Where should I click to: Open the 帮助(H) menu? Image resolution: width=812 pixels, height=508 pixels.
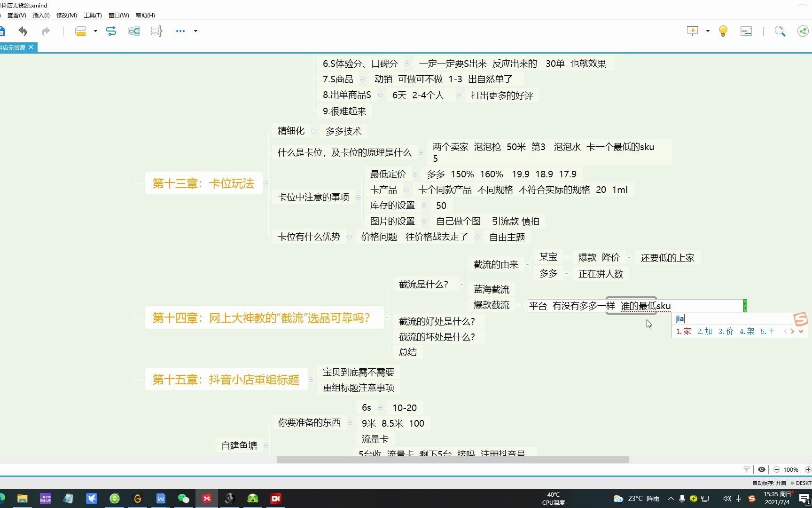click(x=145, y=15)
